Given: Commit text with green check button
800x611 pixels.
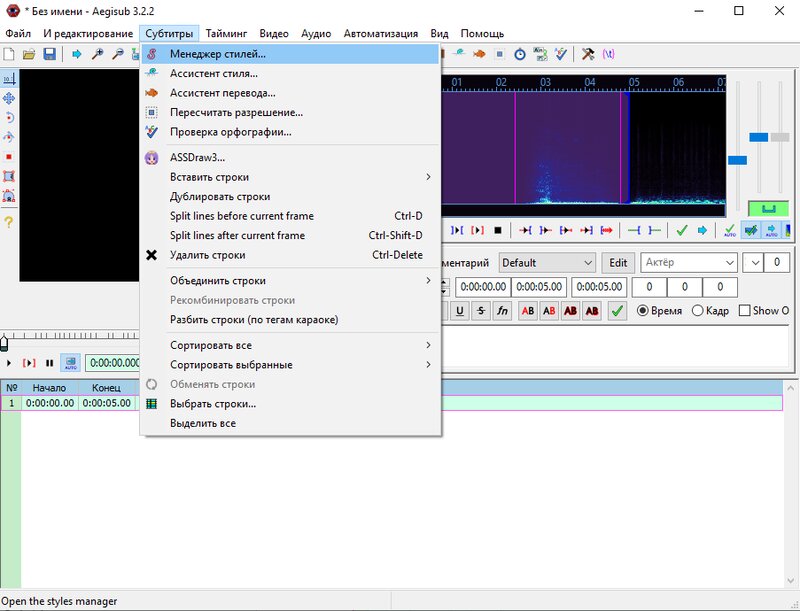Looking at the screenshot, I should pyautogui.click(x=617, y=311).
